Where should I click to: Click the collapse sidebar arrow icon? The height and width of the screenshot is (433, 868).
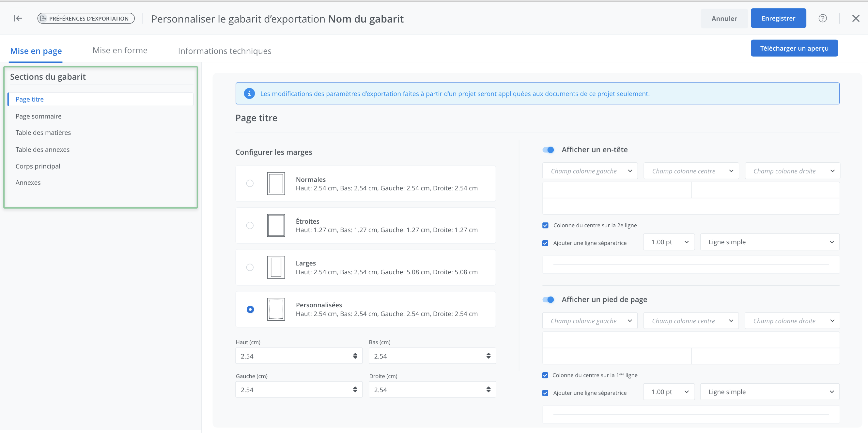tap(18, 18)
